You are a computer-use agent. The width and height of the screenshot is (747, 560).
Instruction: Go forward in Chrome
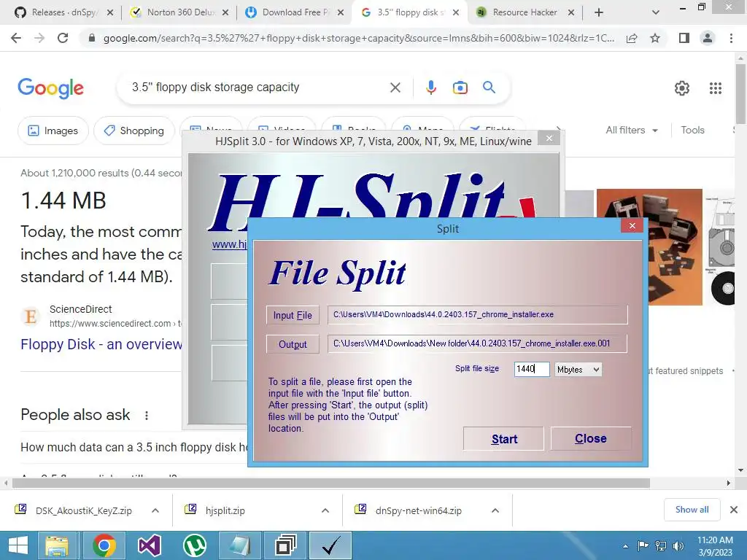(x=39, y=38)
